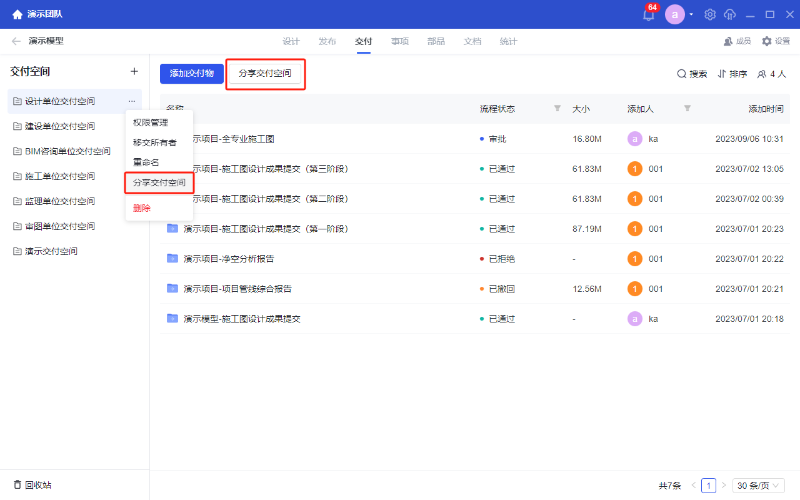Go to next page with right chevron
This screenshot has width=800, height=500.
723,485
